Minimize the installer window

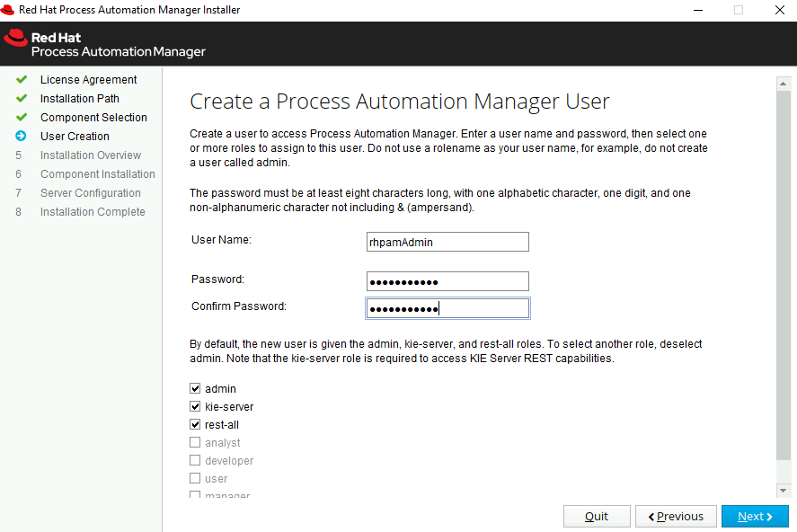coord(698,10)
